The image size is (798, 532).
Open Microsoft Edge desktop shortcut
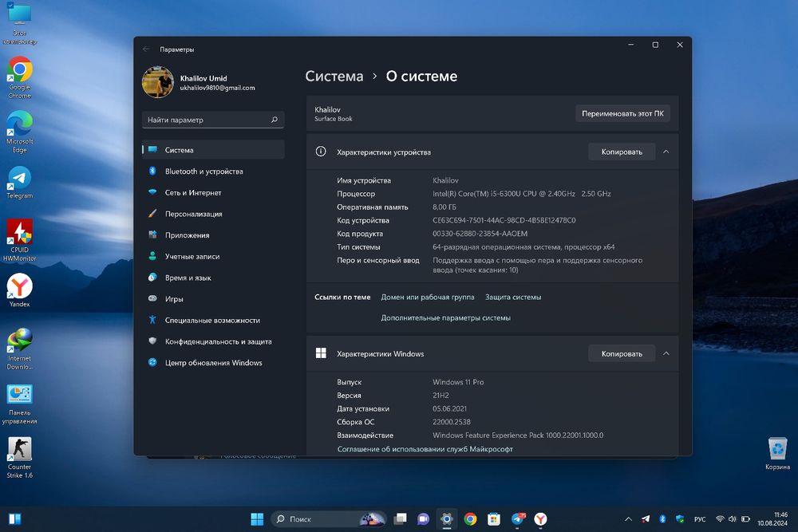click(x=19, y=132)
